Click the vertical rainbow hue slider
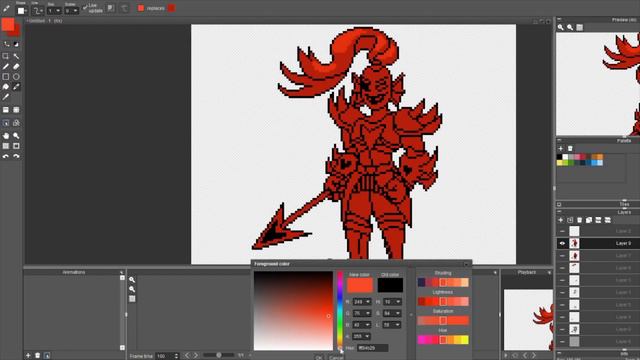This screenshot has height=360, width=640. 340,310
